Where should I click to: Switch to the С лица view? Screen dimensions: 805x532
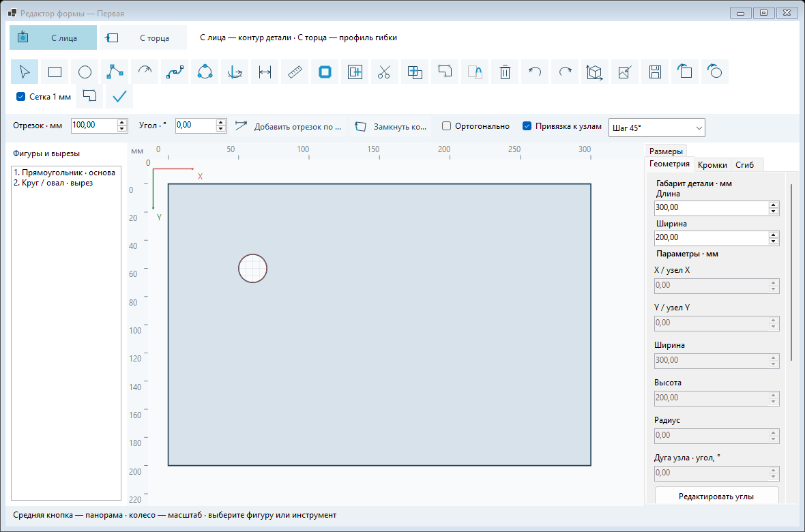pos(53,38)
